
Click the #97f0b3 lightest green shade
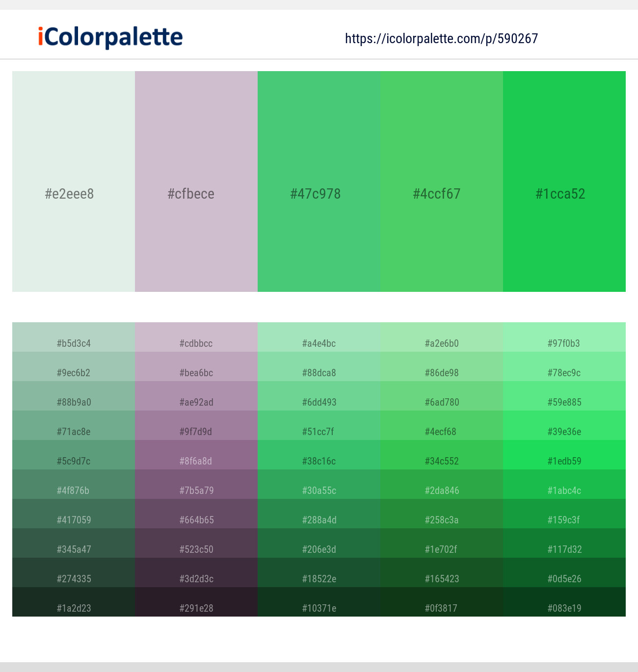coord(564,337)
